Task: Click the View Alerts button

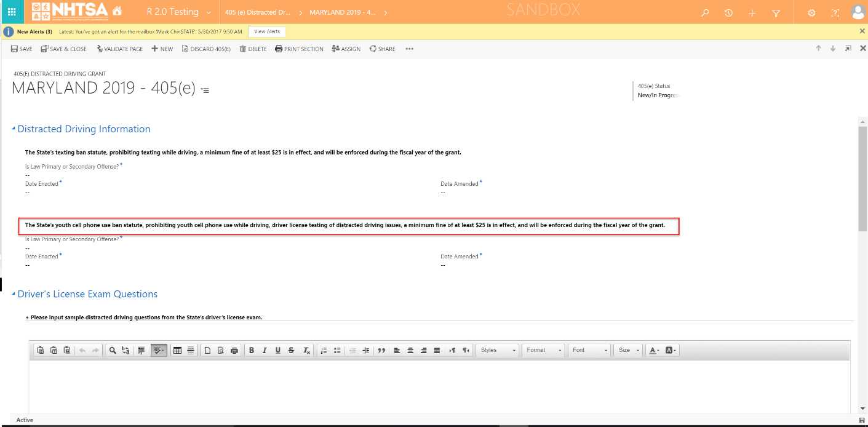Action: [x=266, y=31]
